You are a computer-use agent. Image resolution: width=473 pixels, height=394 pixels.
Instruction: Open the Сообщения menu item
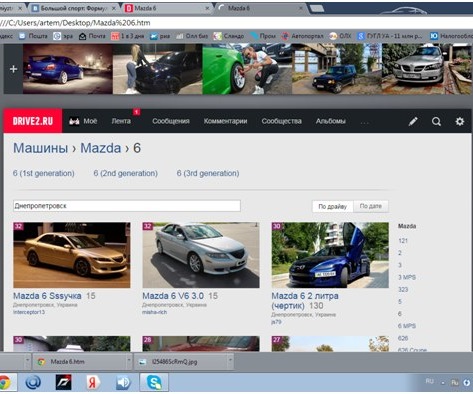171,121
